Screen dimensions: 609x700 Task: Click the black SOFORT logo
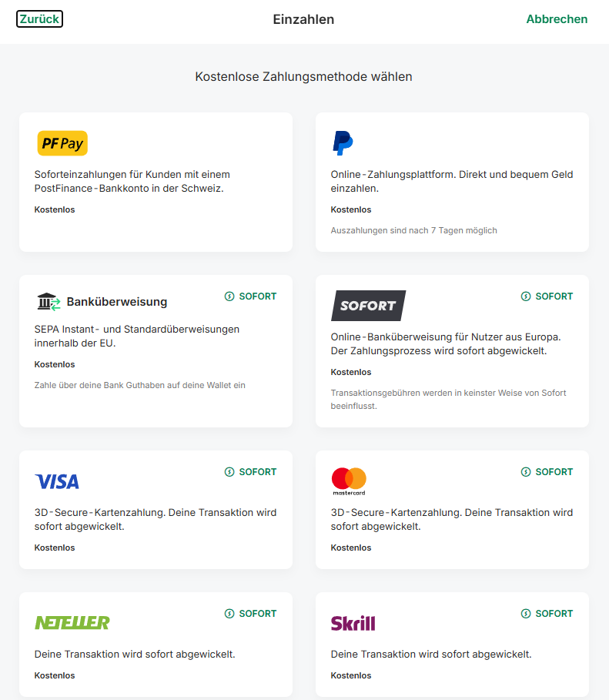(368, 306)
